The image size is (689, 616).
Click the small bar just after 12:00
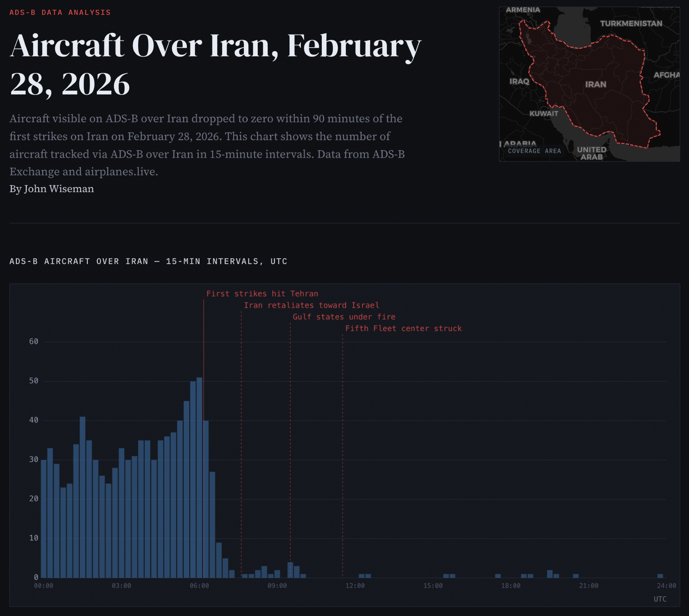tap(362, 576)
